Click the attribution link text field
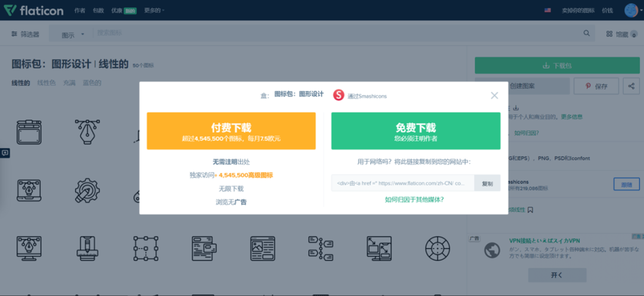Image resolution: width=644 pixels, height=296 pixels. point(403,183)
